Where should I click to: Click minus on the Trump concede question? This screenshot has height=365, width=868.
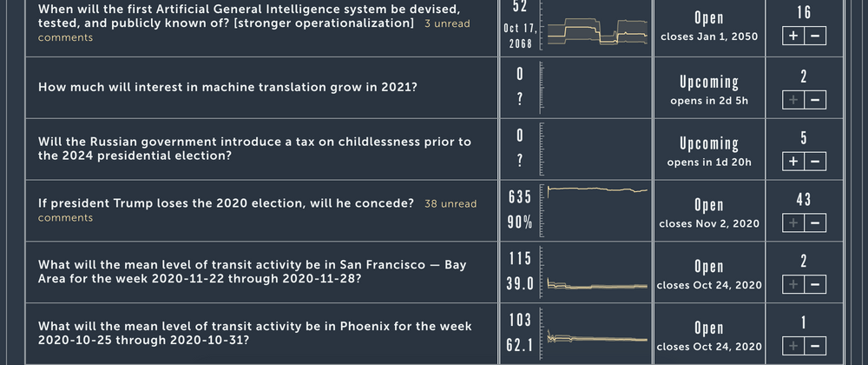(815, 222)
